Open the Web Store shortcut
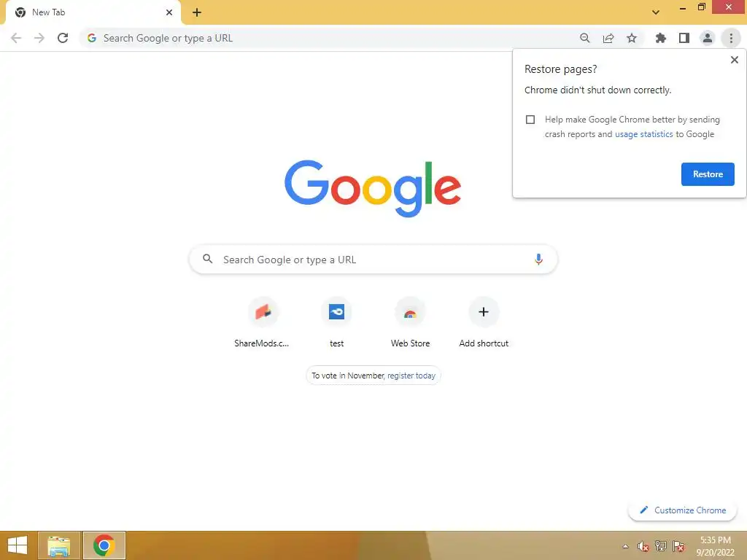 [410, 322]
